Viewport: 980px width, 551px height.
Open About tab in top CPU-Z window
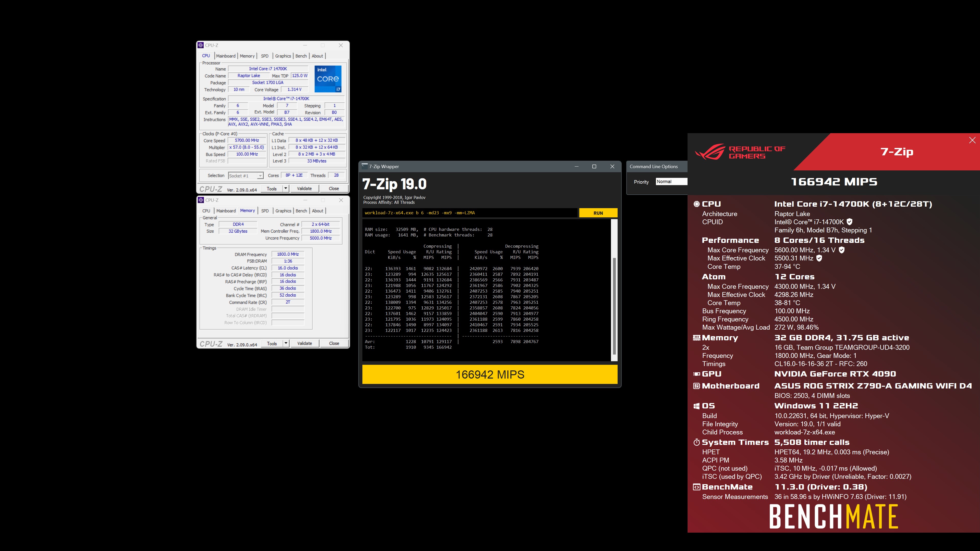[x=317, y=56]
